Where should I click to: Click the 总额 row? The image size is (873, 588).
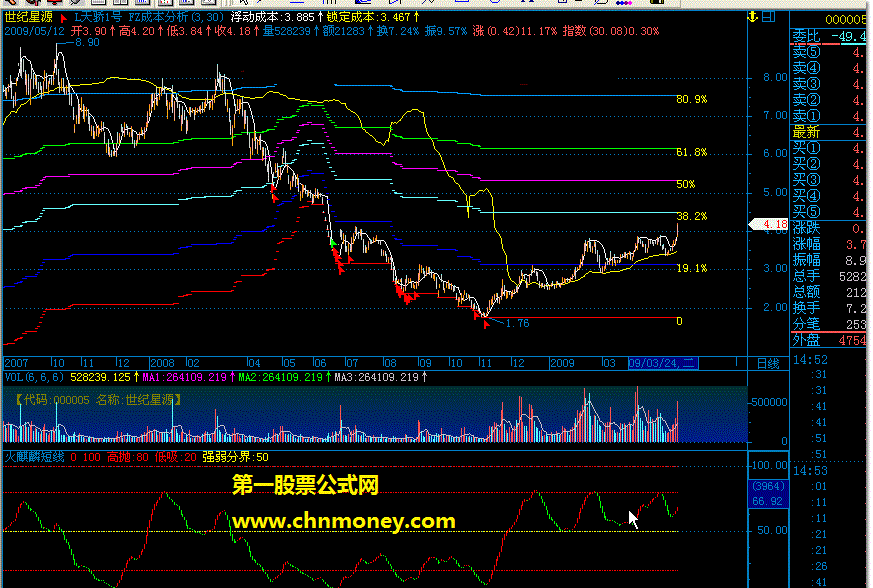tap(830, 292)
